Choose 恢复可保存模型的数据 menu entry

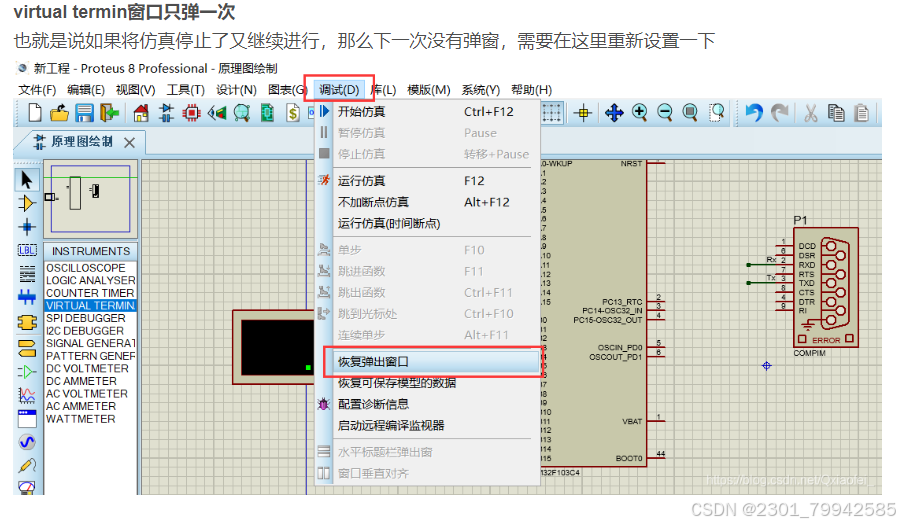pos(428,383)
